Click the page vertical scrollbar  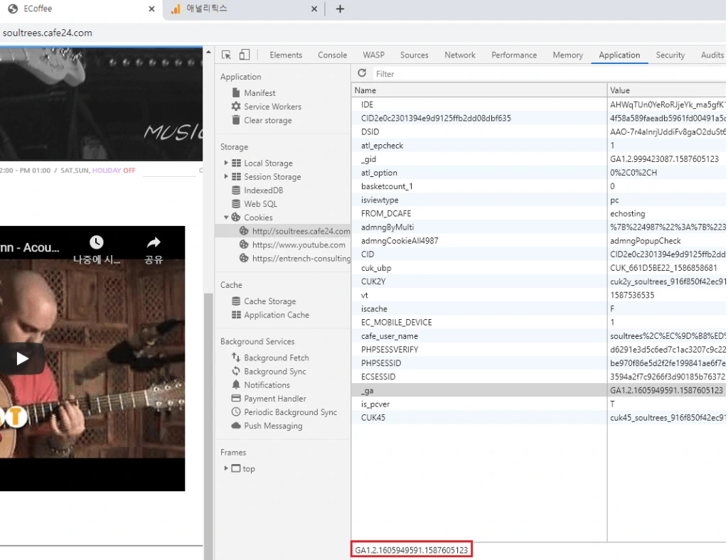208,426
